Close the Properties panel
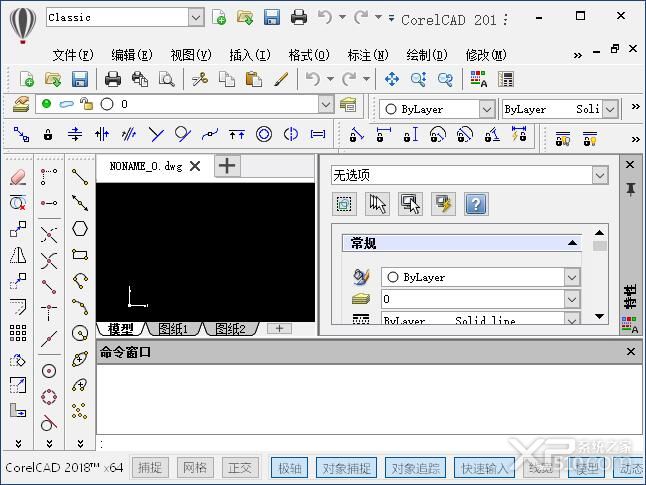The height and width of the screenshot is (485, 646). pyautogui.click(x=630, y=164)
